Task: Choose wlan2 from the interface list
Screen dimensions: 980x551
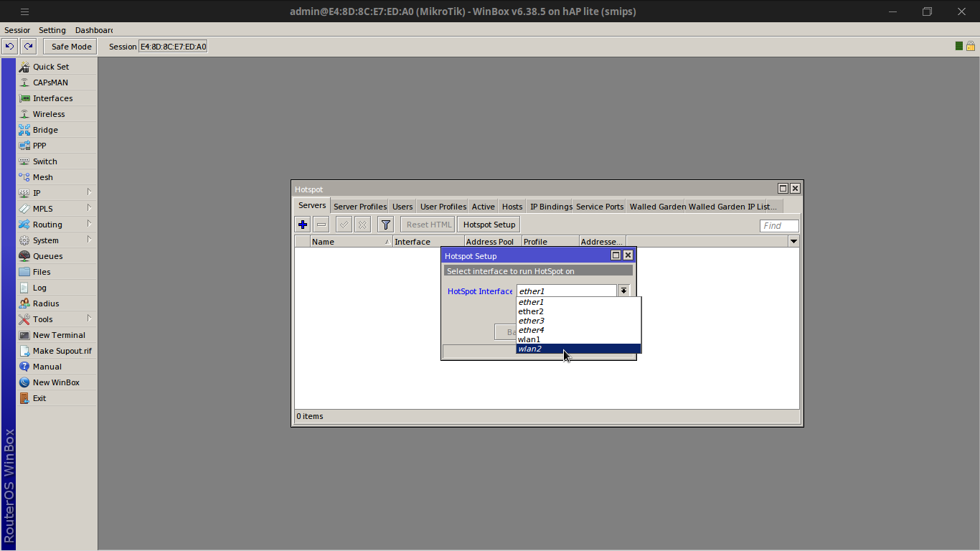Action: [578, 349]
